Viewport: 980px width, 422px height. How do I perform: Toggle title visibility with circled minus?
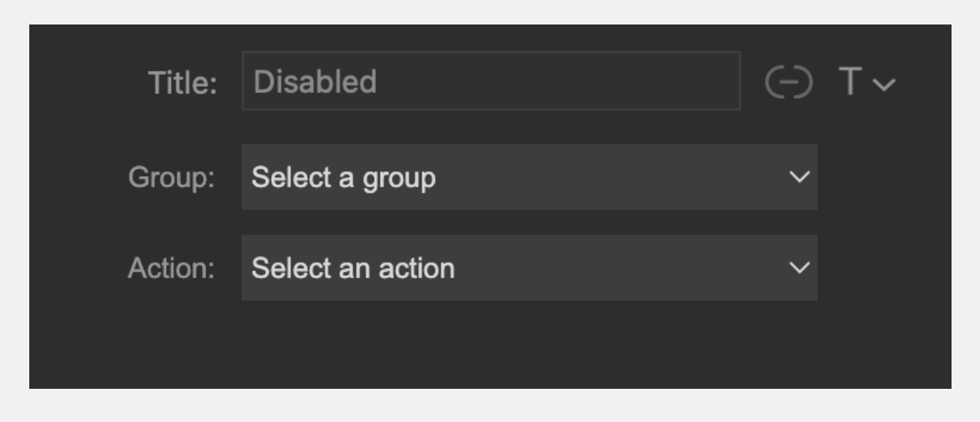[x=789, y=82]
